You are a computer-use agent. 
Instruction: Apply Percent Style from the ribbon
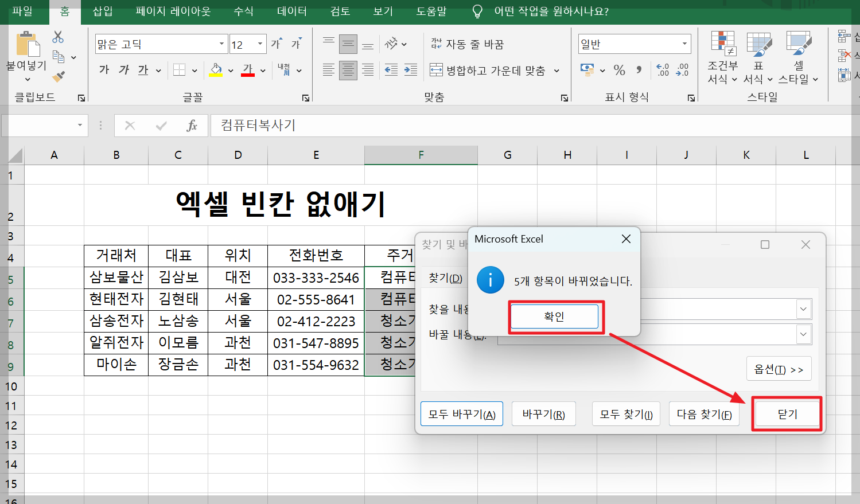tap(618, 69)
